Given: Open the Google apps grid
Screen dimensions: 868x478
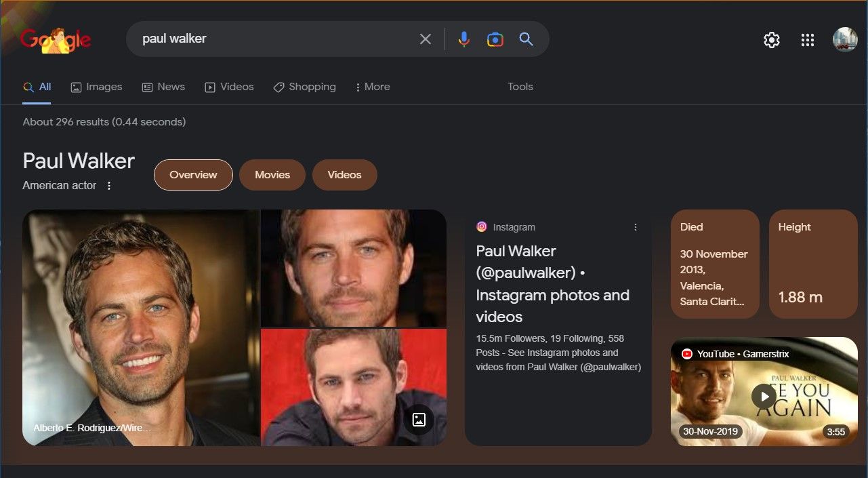Looking at the screenshot, I should (807, 39).
